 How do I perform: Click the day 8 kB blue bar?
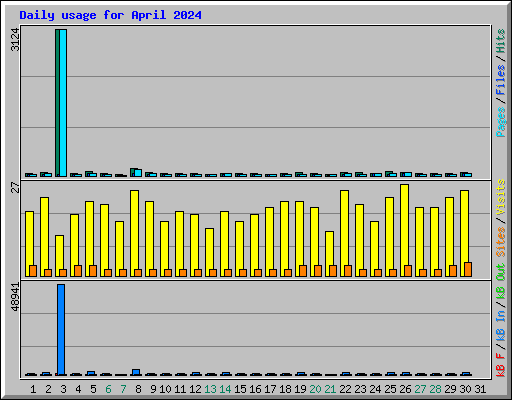tap(136, 372)
